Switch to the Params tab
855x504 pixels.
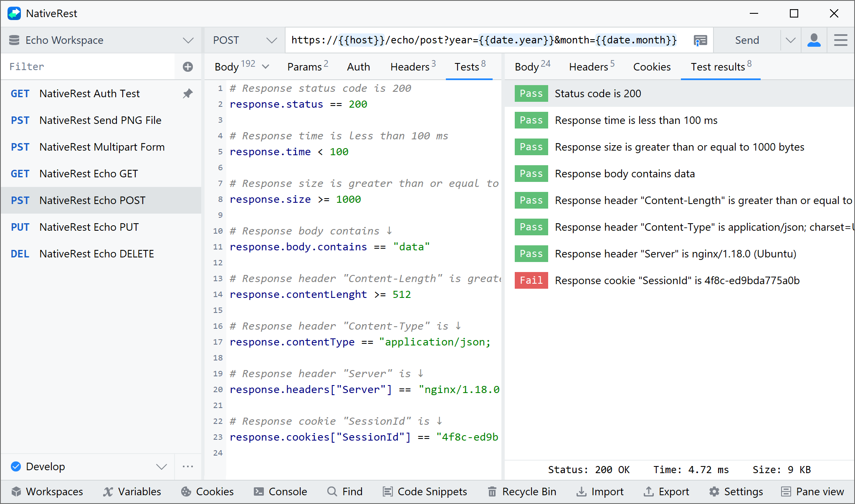[307, 67]
